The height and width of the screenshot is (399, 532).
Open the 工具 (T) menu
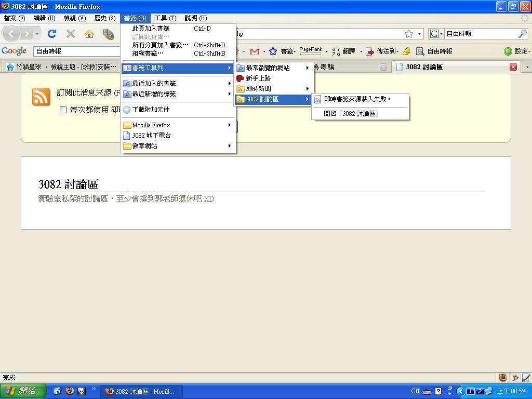coord(165,18)
